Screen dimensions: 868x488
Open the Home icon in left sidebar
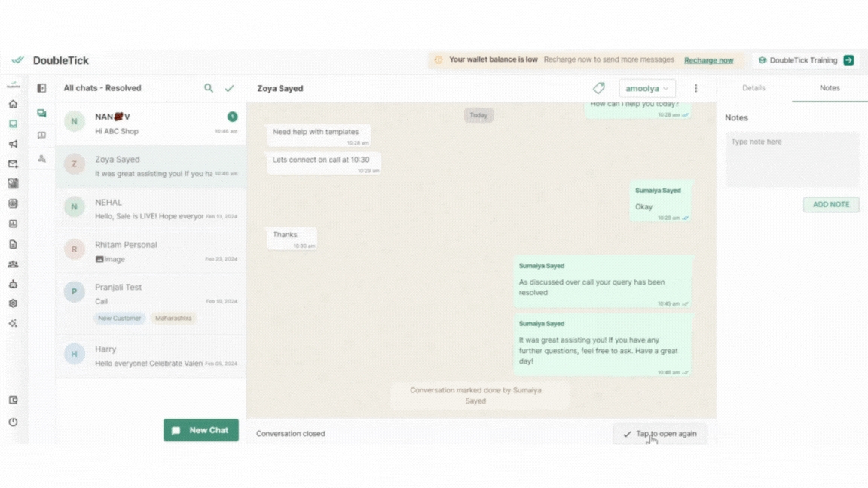[13, 104]
